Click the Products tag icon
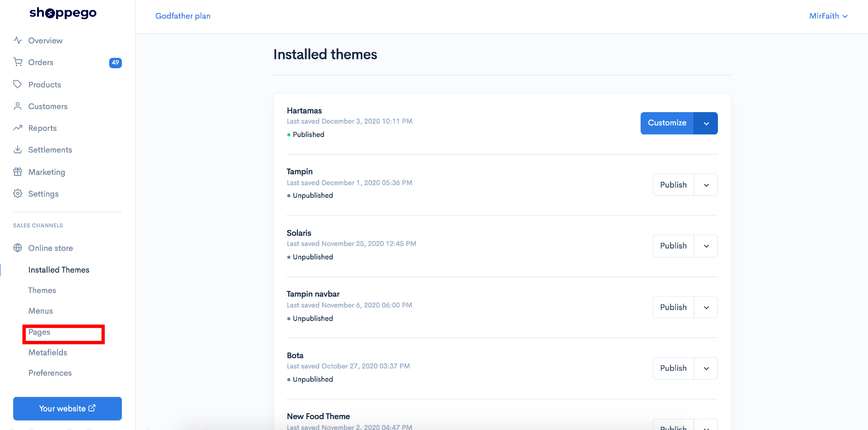This screenshot has width=868, height=430. 18,84
